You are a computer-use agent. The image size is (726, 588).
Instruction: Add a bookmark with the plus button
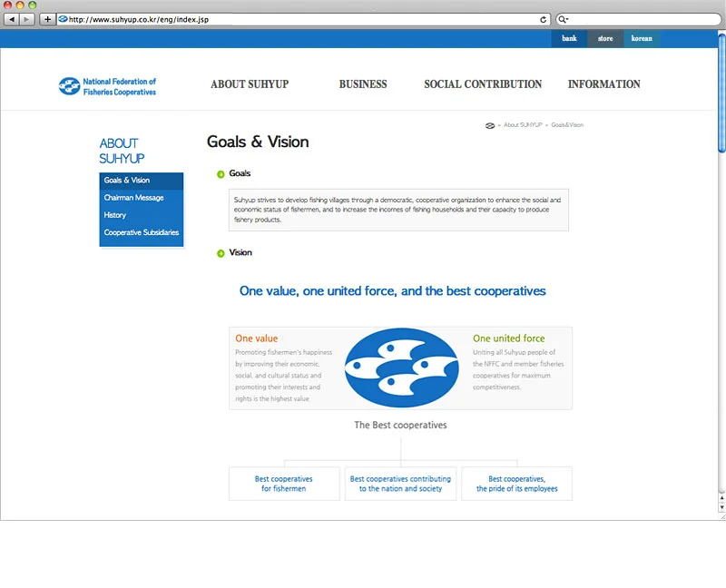click(x=47, y=19)
